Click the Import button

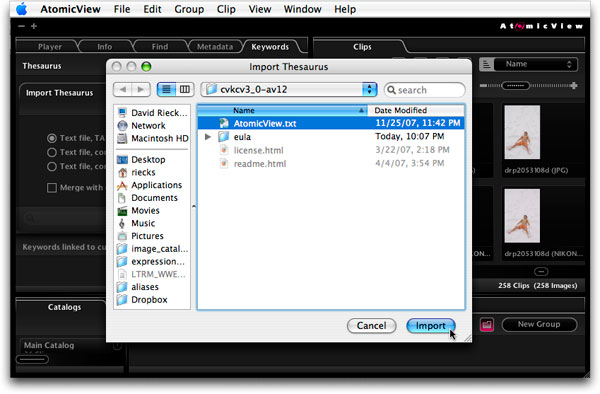tap(431, 326)
